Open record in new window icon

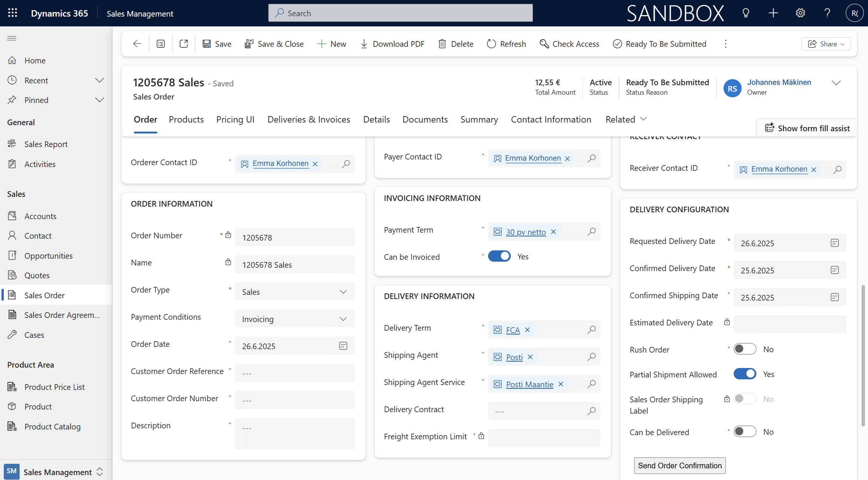184,44
